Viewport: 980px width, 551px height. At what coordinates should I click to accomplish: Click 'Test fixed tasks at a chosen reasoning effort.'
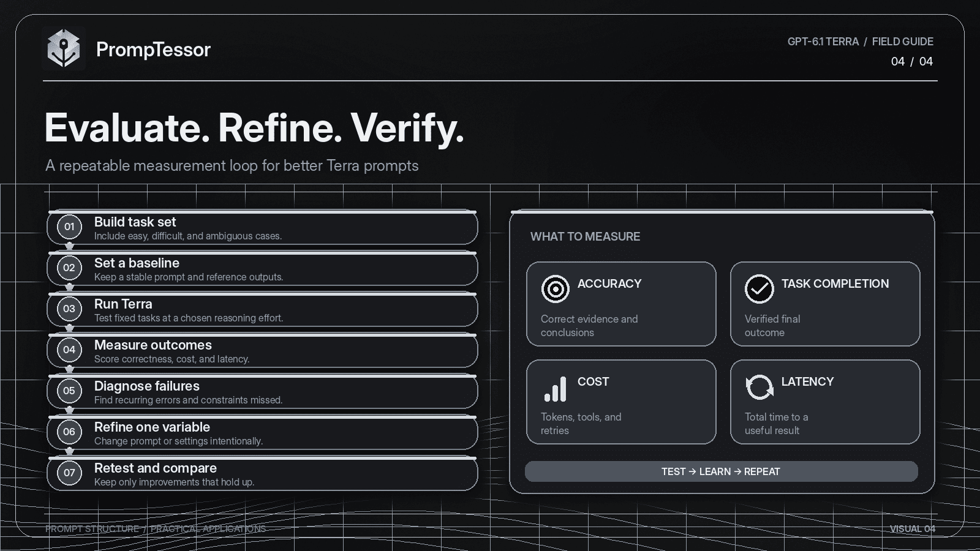click(x=189, y=318)
